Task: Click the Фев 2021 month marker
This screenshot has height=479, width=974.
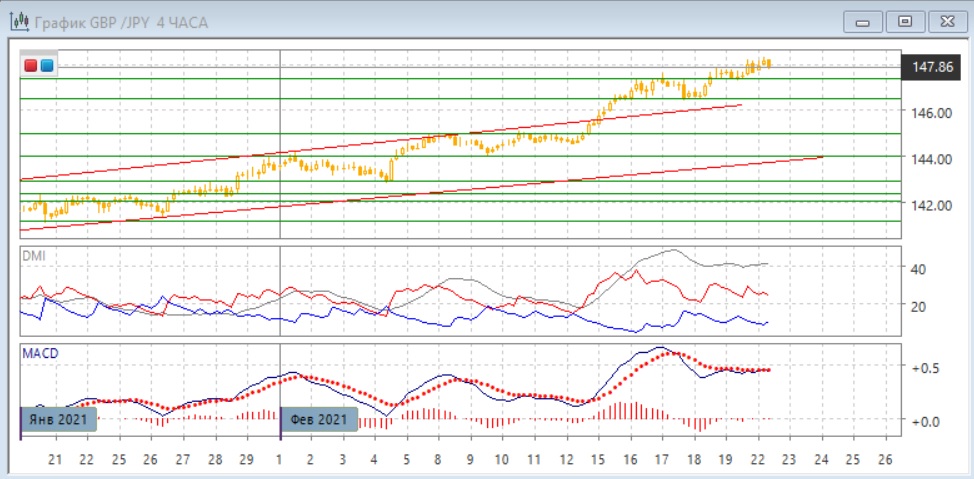Action: (319, 419)
